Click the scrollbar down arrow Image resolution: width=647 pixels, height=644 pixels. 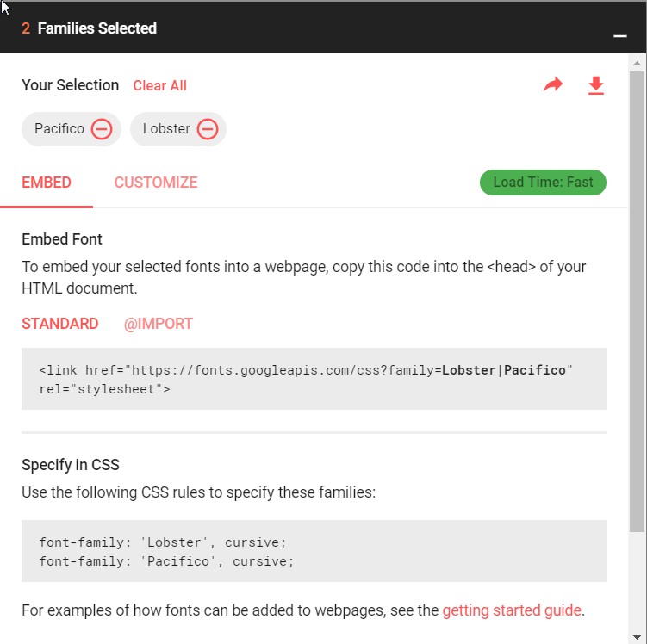tap(638, 637)
